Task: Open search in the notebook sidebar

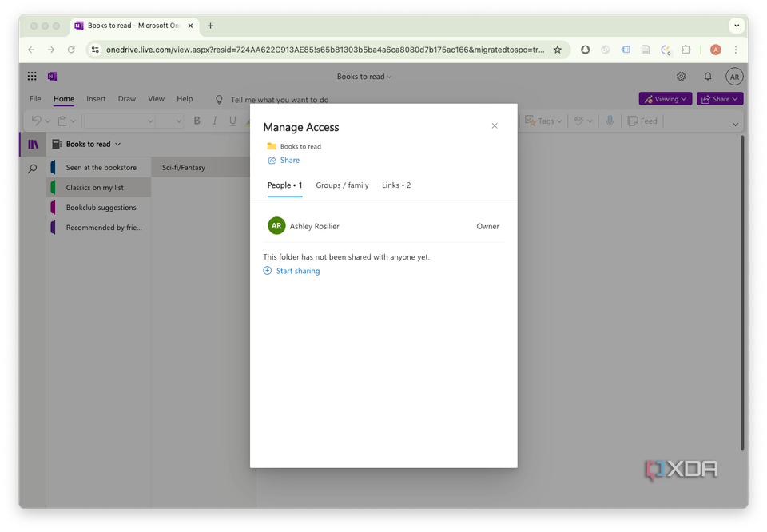Action: click(33, 169)
